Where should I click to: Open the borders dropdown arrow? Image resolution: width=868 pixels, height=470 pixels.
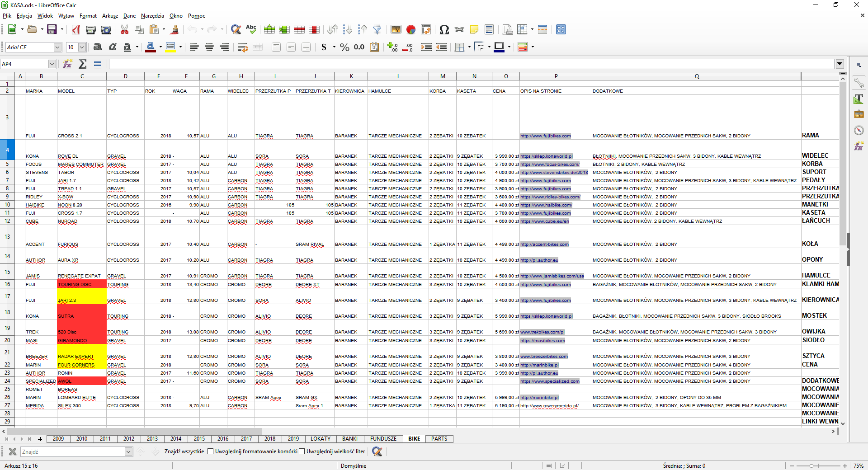[469, 47]
